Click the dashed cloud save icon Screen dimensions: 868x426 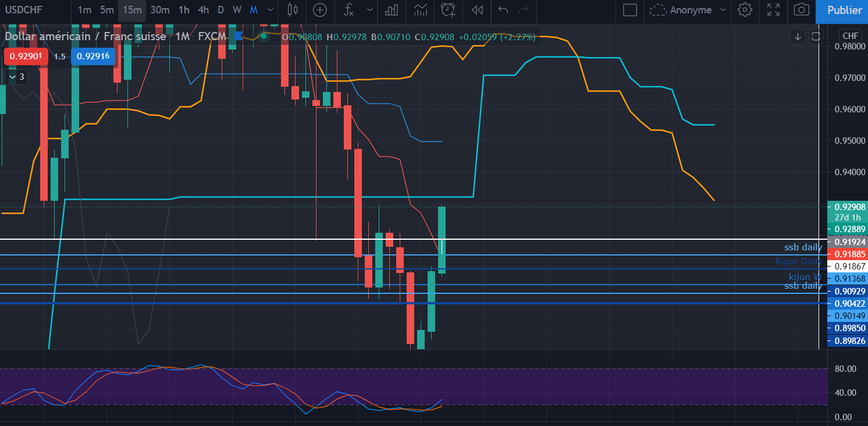658,10
